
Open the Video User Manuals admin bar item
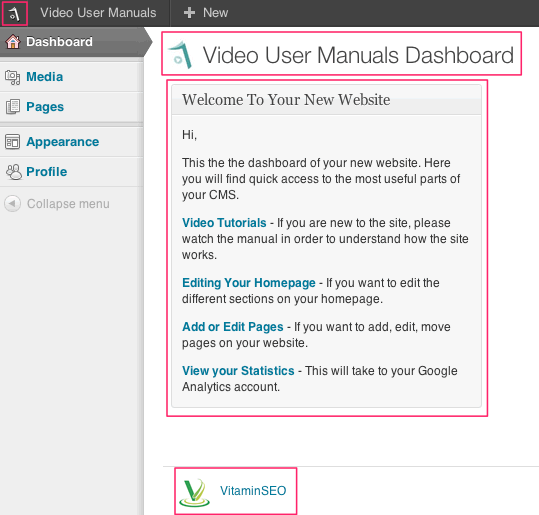click(x=98, y=13)
